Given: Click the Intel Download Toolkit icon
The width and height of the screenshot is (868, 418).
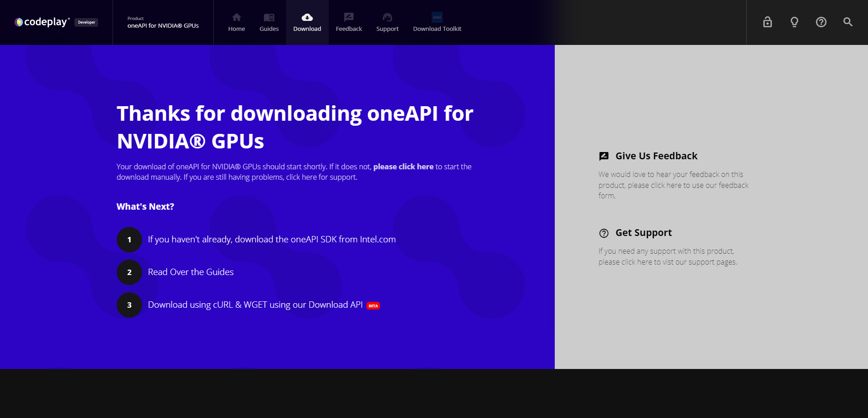Looking at the screenshot, I should click(x=437, y=17).
